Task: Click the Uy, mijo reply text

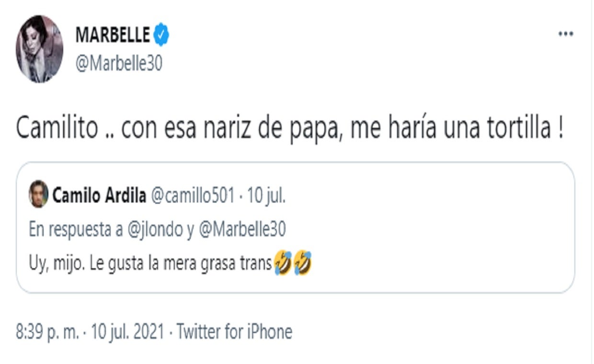Action: tap(148, 262)
